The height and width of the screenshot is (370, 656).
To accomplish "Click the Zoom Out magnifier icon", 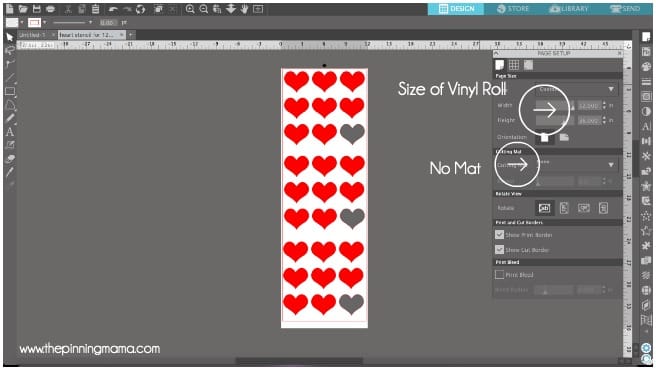I will (204, 9).
